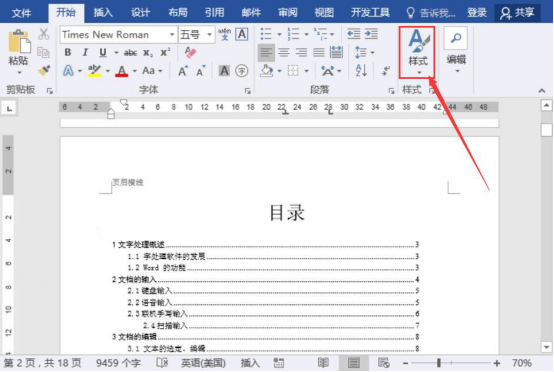Click the 告诉我 Tell Me box
The width and height of the screenshot is (554, 372).
click(431, 13)
